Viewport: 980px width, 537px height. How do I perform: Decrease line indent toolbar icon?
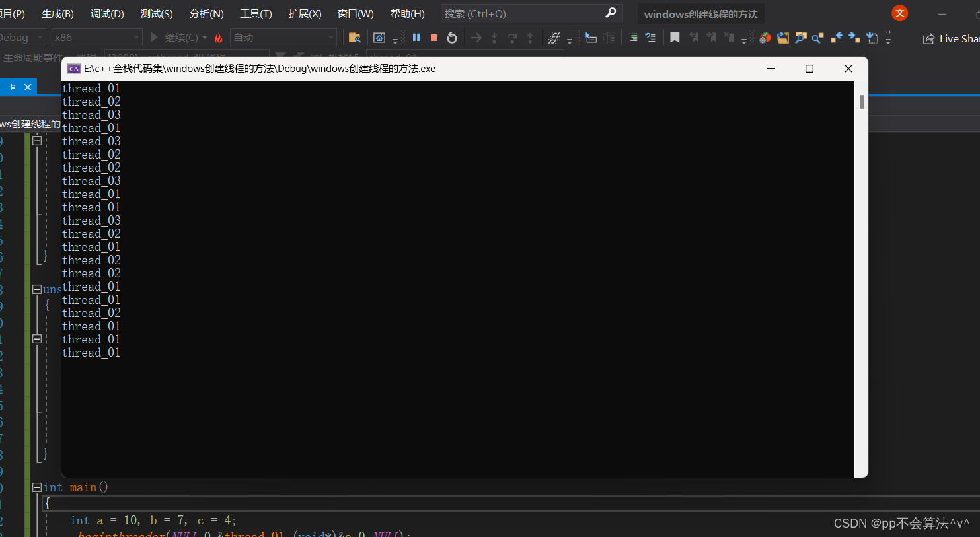[x=651, y=38]
